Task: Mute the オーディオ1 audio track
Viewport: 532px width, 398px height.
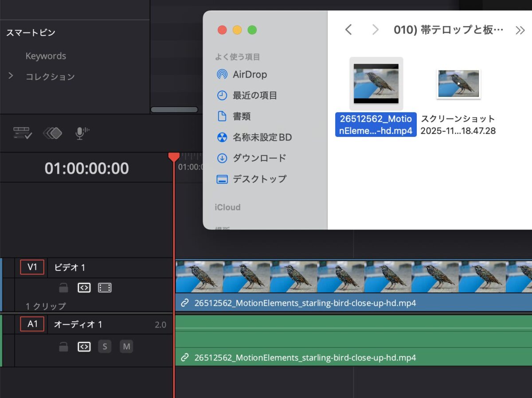Action: (126, 347)
